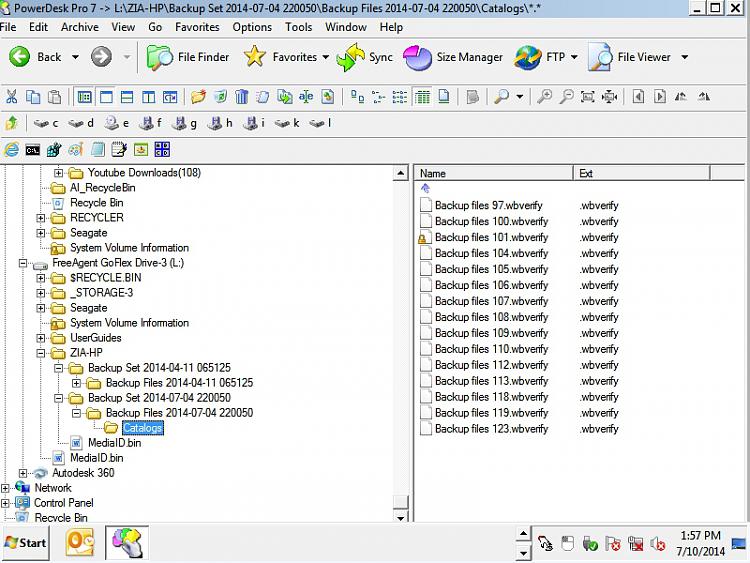The height and width of the screenshot is (563, 750).
Task: Click the Sync tool
Action: (364, 57)
